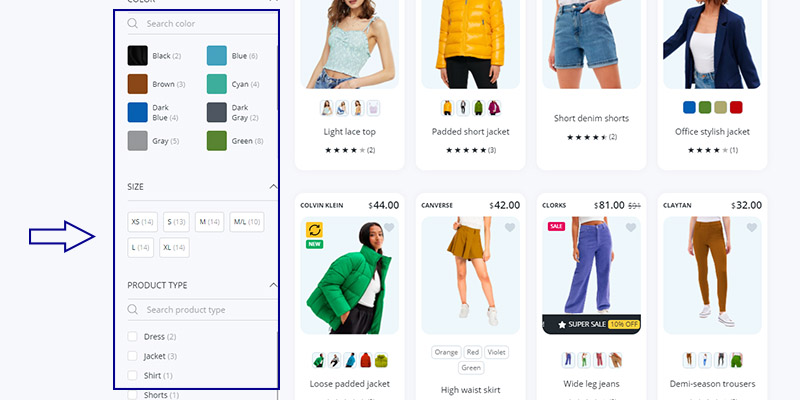
Task: Filter by Gray color swatch
Action: coord(138,141)
